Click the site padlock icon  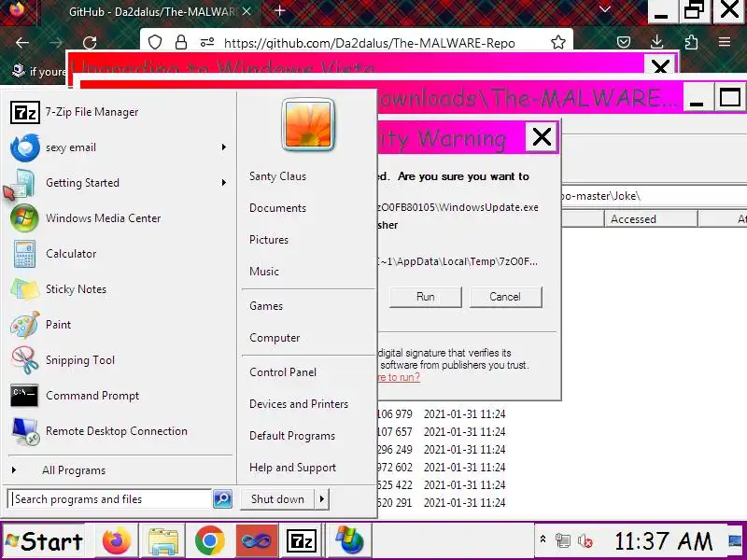tap(181, 43)
